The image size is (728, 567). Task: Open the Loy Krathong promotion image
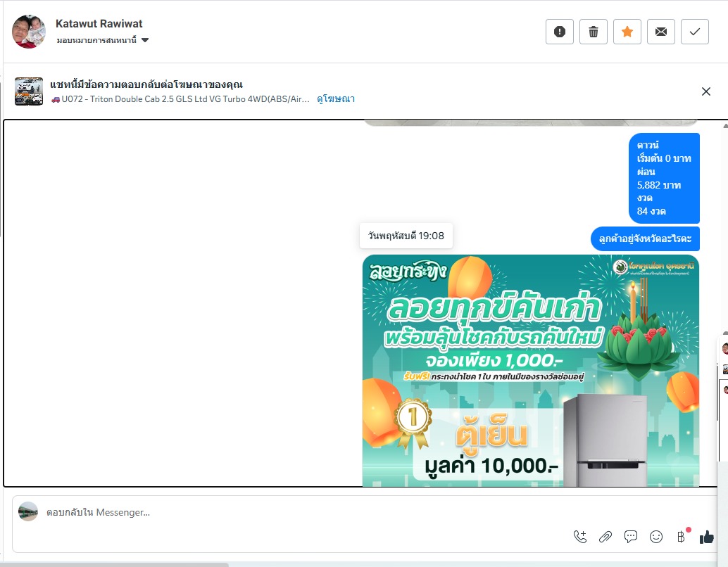(531, 370)
